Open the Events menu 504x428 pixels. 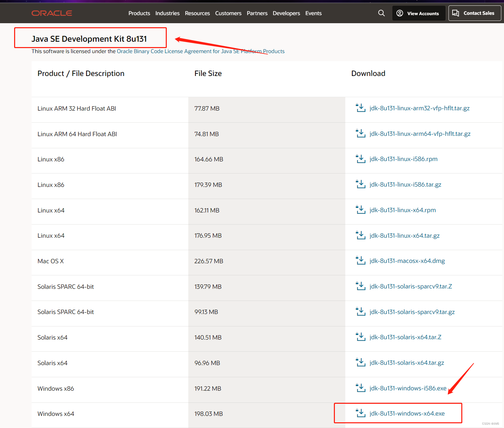(313, 13)
